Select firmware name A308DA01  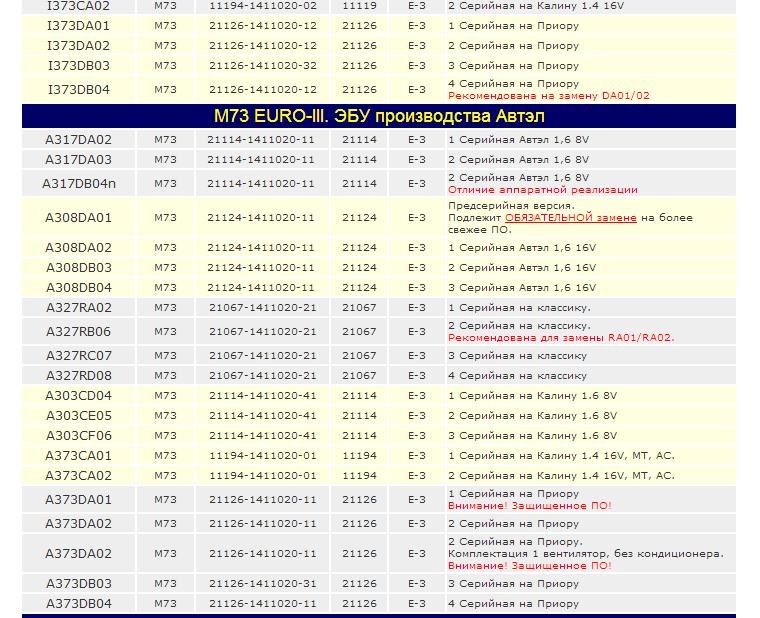point(79,218)
